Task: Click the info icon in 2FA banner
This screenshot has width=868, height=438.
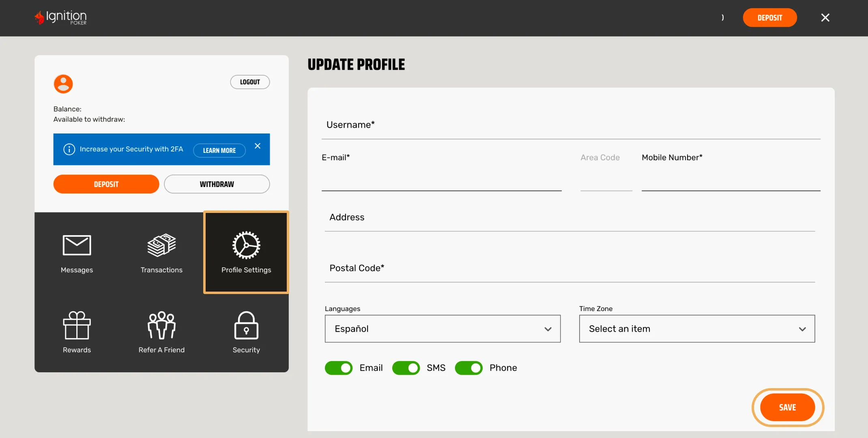Action: click(69, 149)
